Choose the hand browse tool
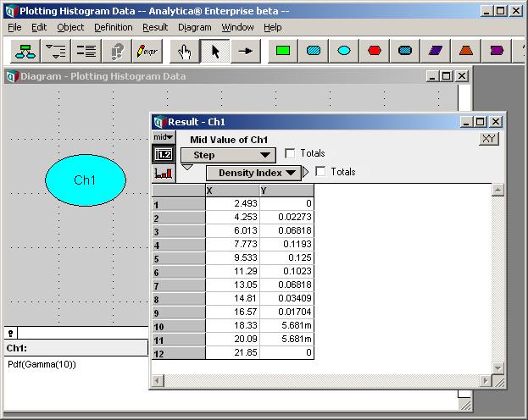Image resolution: width=528 pixels, height=420 pixels. (184, 51)
